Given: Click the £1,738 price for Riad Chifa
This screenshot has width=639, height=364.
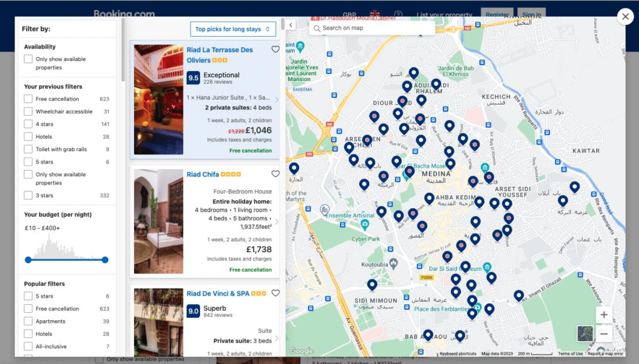Looking at the screenshot, I should tap(259, 249).
